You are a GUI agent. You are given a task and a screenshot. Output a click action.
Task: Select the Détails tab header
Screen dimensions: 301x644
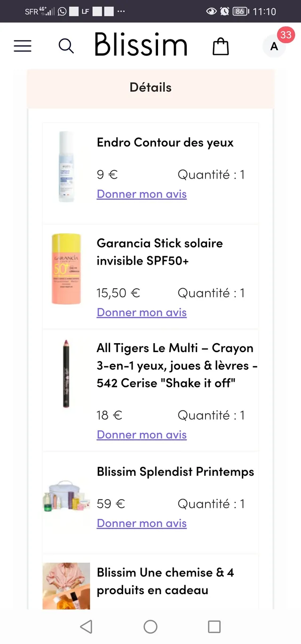point(150,87)
